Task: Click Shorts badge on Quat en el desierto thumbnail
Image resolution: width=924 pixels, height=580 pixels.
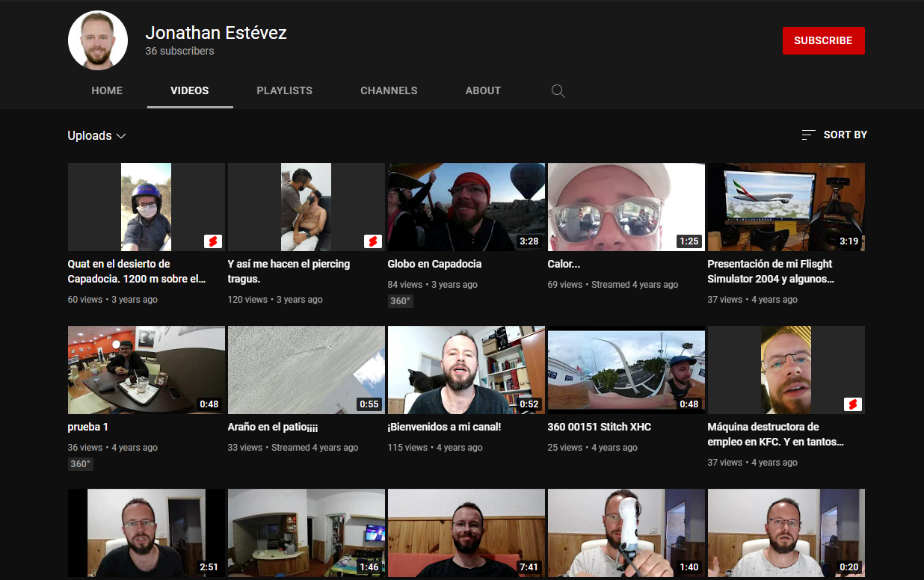Action: (213, 241)
